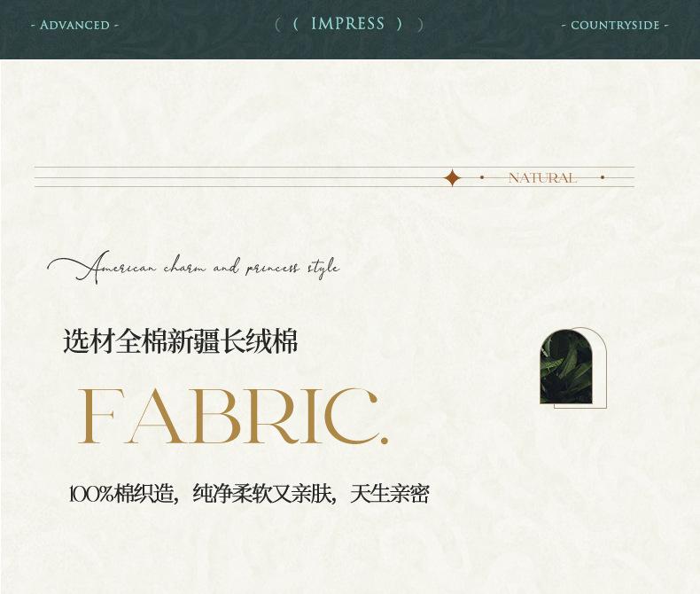Click the small dot left of NATURAL
The height and width of the screenshot is (594, 700).
tap(482, 177)
